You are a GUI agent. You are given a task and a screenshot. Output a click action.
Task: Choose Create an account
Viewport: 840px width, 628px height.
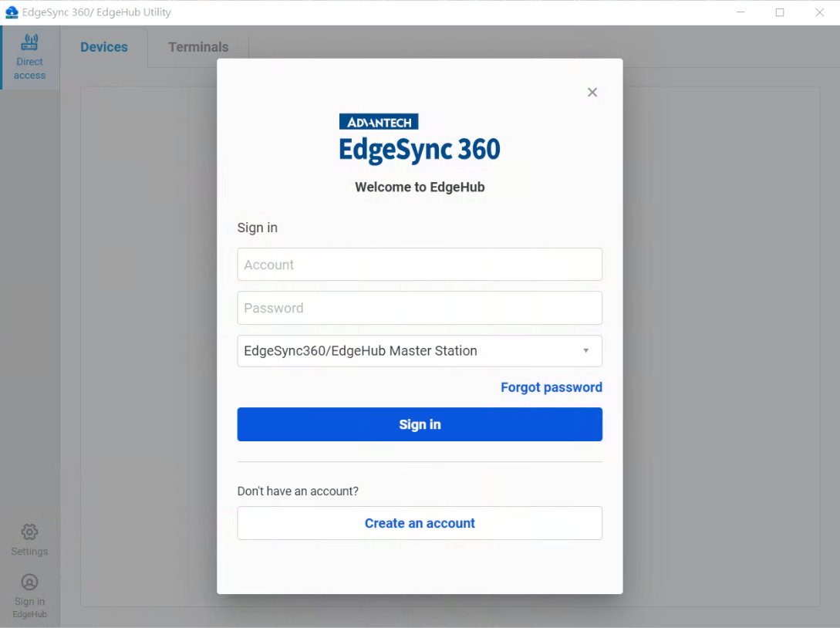(x=420, y=523)
